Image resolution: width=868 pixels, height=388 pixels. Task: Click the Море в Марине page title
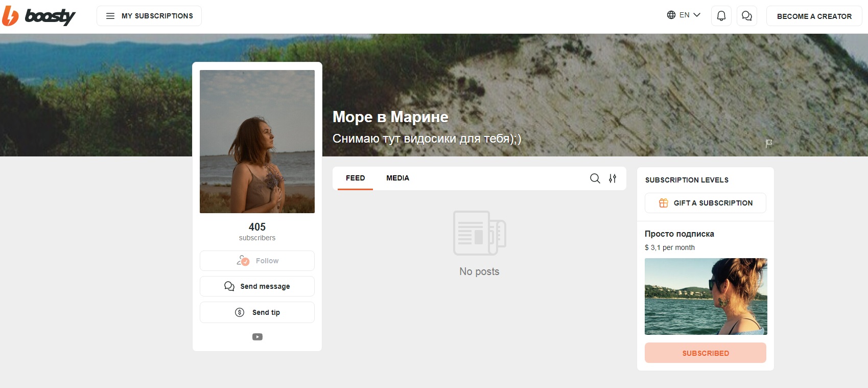pyautogui.click(x=390, y=117)
